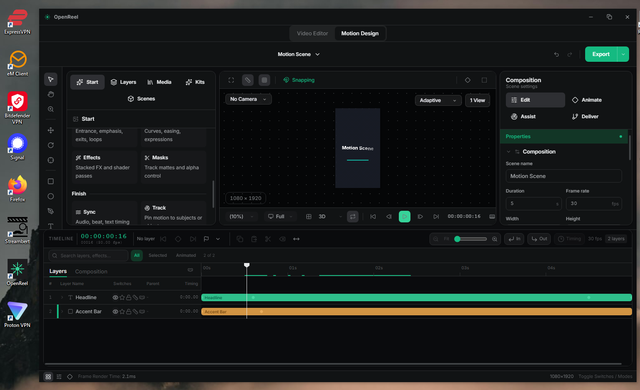Click the Export button
Image resolution: width=640 pixels, height=390 pixels.
tap(601, 54)
